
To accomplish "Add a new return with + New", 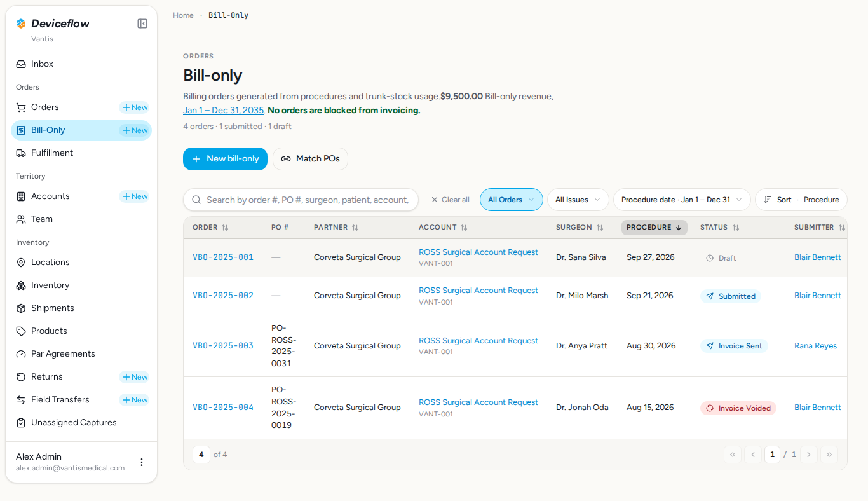I will (134, 377).
